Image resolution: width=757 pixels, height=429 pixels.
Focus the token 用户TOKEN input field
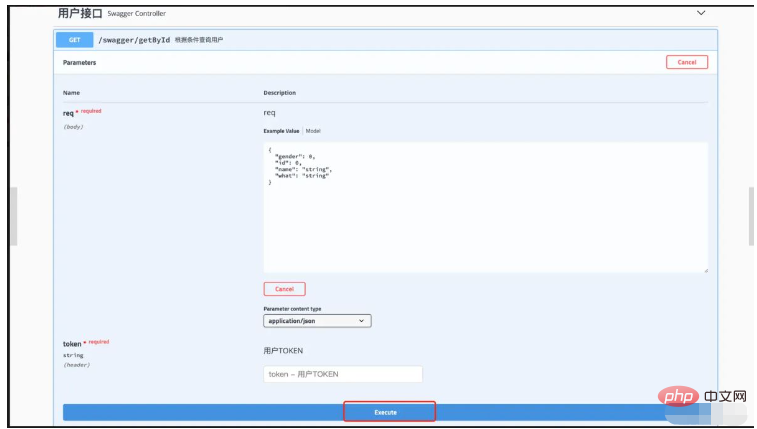tap(343, 374)
